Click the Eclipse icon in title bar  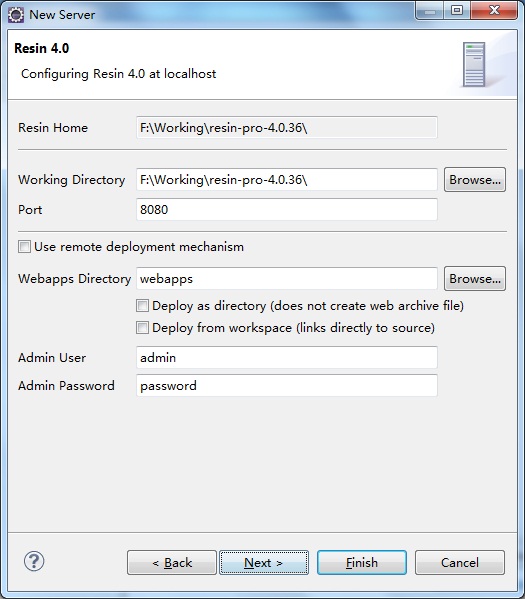(x=16, y=15)
